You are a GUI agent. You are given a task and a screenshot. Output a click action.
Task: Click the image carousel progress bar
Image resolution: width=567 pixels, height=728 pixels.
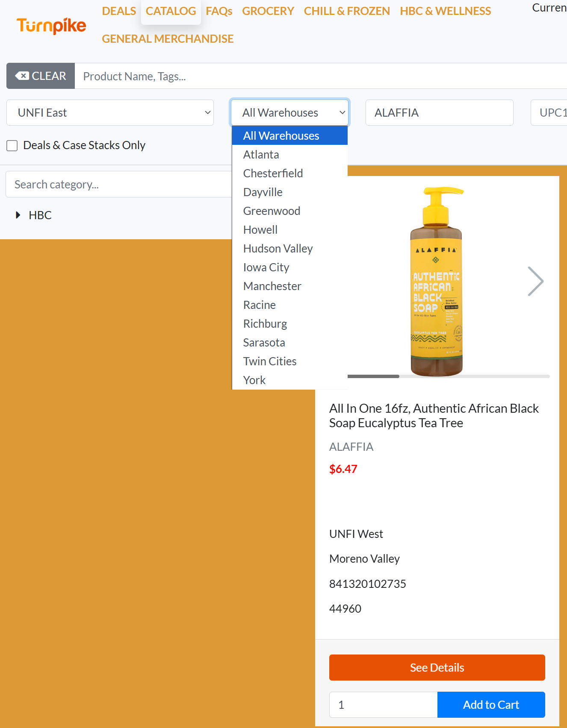(449, 376)
